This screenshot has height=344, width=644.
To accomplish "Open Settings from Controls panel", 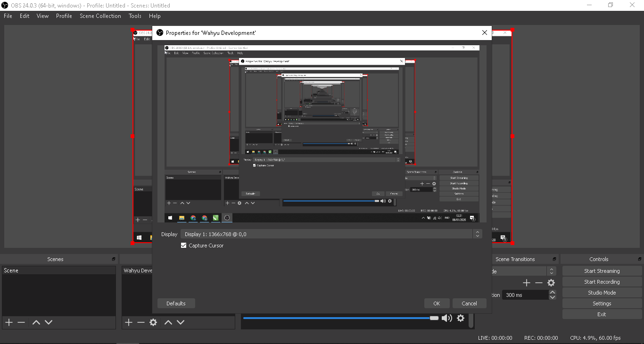I will point(602,303).
